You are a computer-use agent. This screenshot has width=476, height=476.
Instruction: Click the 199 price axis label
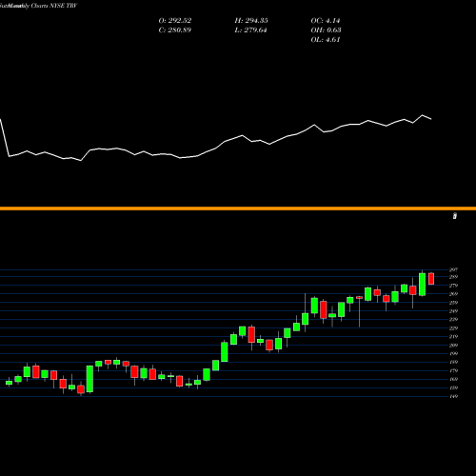(x=453, y=353)
